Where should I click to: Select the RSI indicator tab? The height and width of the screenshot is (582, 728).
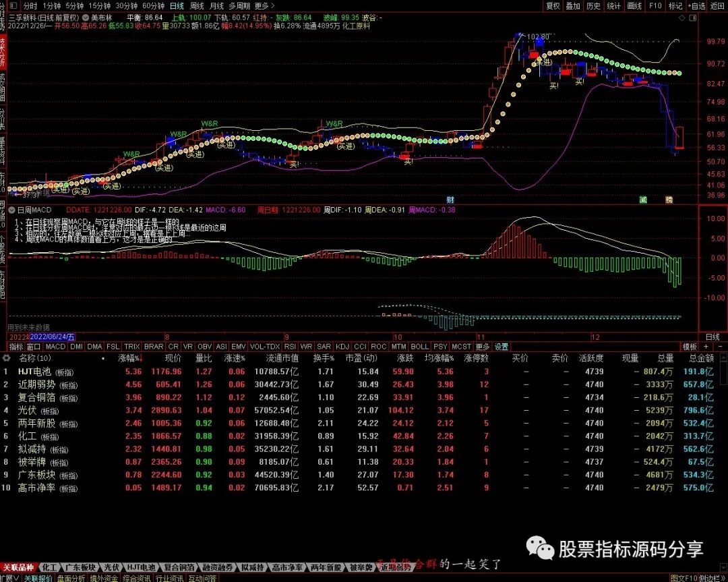tap(290, 347)
